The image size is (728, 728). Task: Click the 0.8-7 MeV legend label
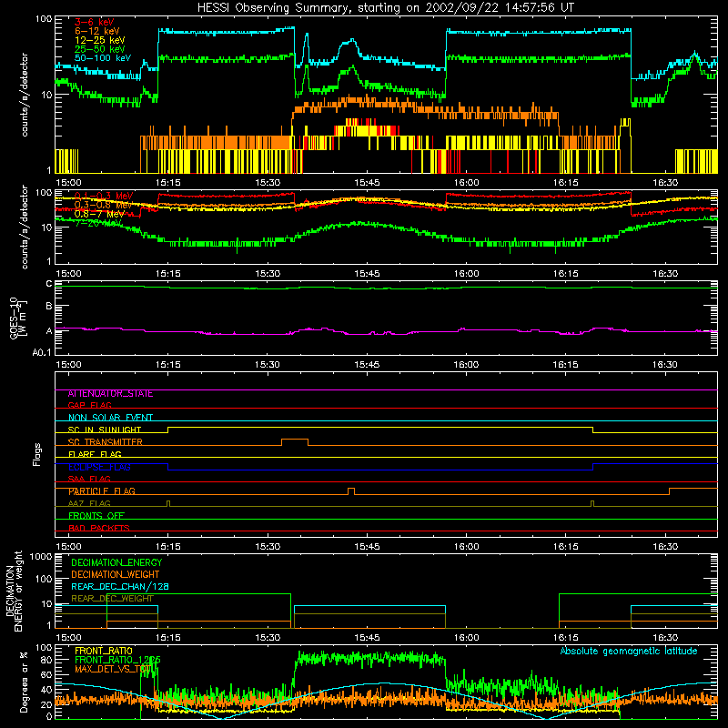(99, 214)
